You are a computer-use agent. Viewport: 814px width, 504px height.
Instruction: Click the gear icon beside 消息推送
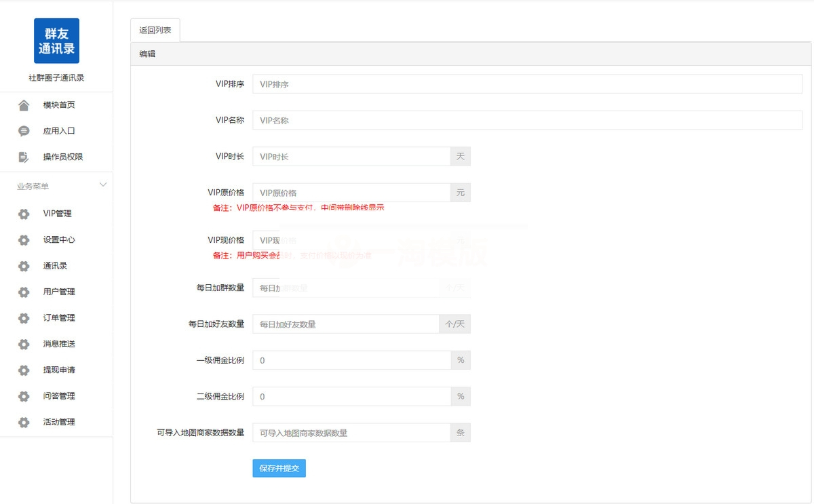[24, 344]
